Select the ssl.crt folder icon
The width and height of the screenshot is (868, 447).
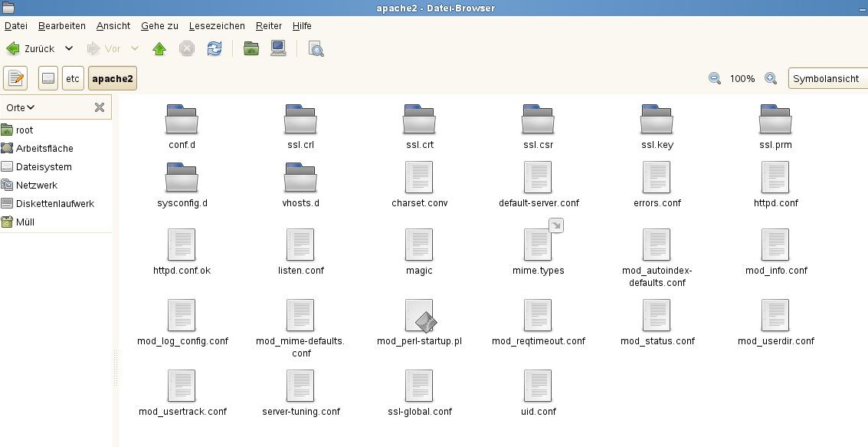[x=419, y=119]
